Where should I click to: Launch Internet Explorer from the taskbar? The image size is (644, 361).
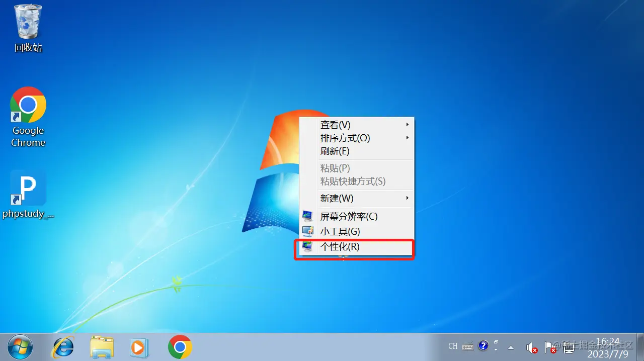tap(64, 347)
